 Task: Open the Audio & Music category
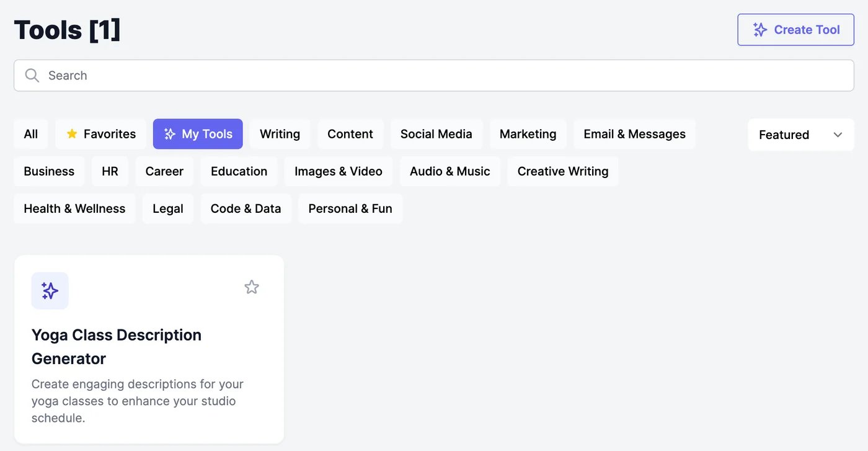[x=450, y=171]
